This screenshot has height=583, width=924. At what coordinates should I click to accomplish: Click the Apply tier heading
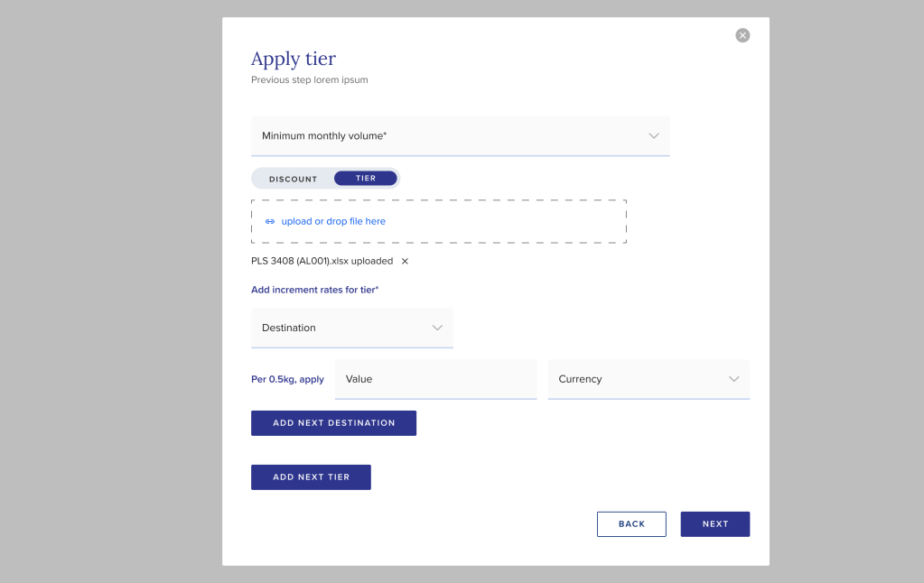[294, 59]
